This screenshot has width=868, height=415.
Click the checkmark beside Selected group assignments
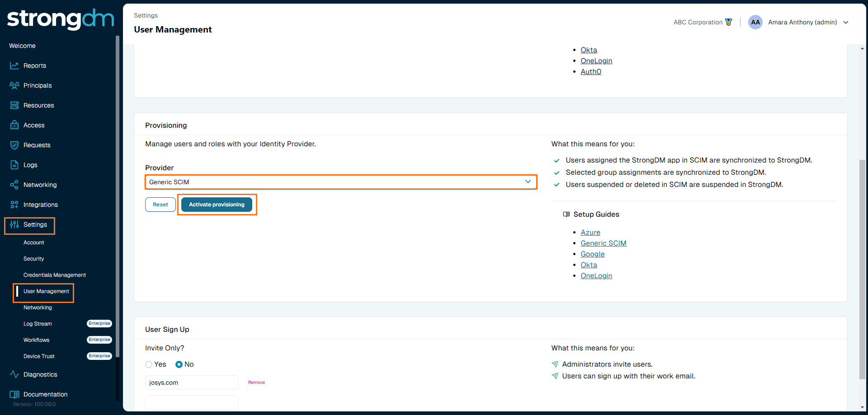[557, 173]
